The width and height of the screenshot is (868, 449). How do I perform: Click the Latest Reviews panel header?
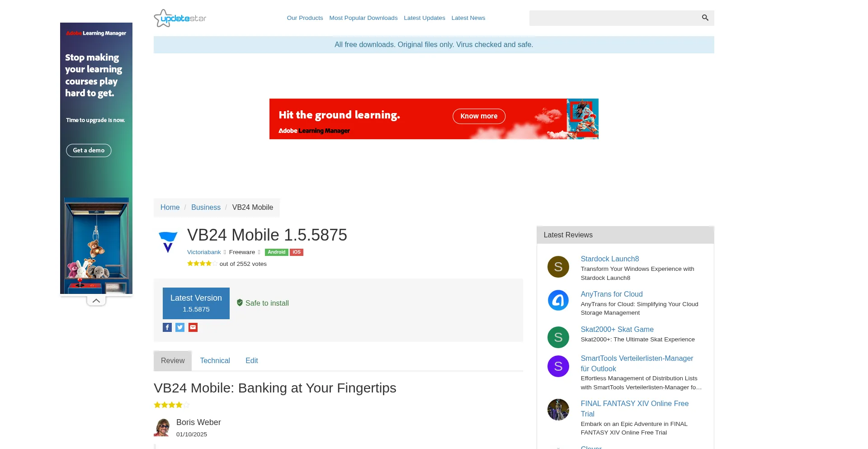tap(625, 235)
